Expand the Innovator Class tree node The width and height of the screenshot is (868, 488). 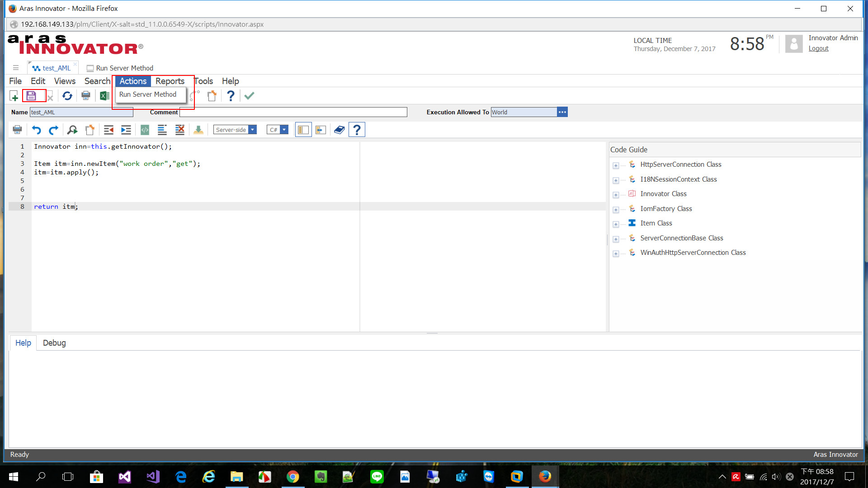616,195
